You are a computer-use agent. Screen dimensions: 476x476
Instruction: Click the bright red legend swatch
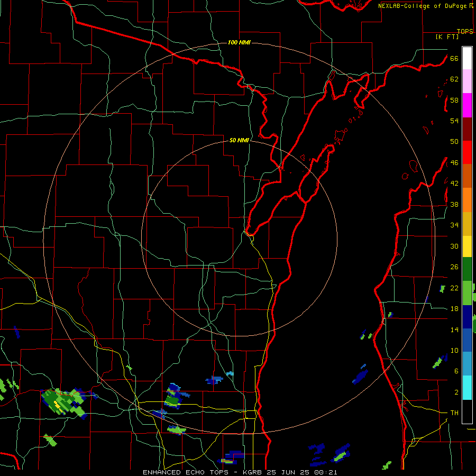click(x=467, y=153)
